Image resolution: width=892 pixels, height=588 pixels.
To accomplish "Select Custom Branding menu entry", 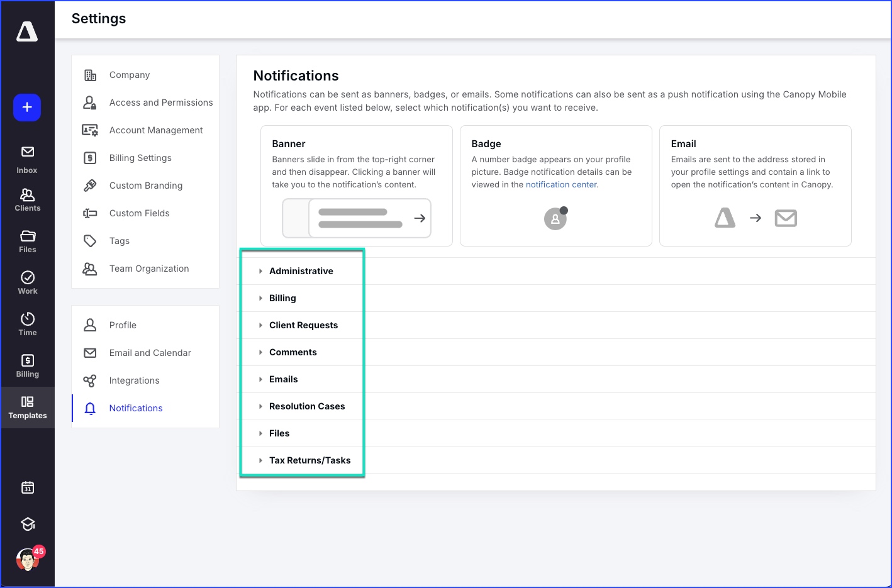I will pyautogui.click(x=146, y=186).
